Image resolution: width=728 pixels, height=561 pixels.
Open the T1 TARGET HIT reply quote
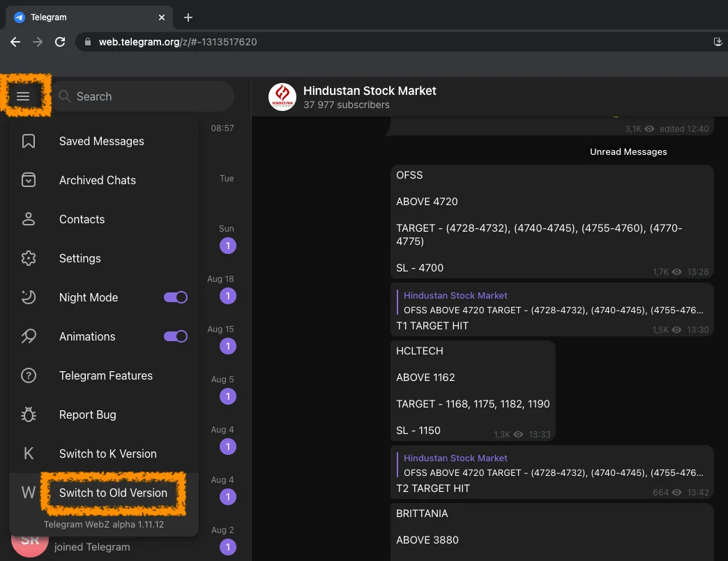pos(553,303)
